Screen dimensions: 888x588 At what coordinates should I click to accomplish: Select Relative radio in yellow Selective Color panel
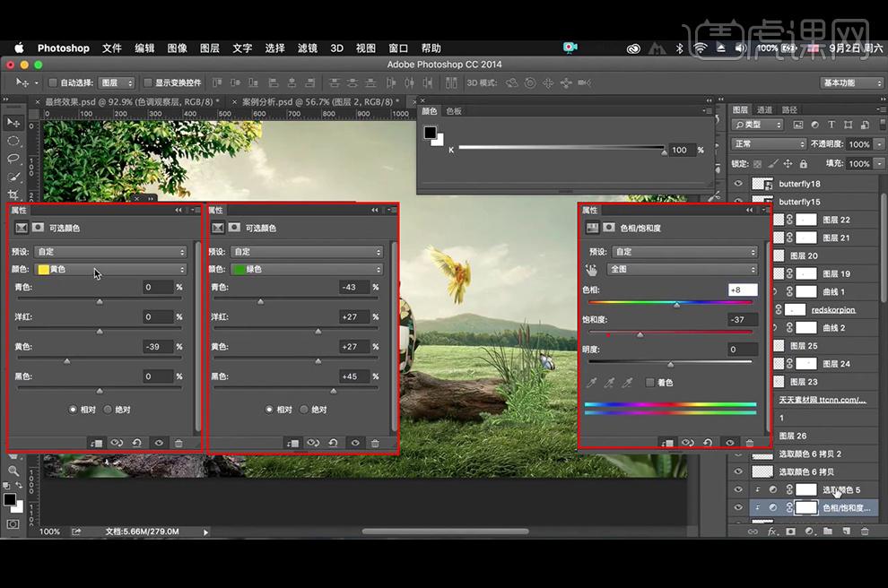click(x=73, y=409)
